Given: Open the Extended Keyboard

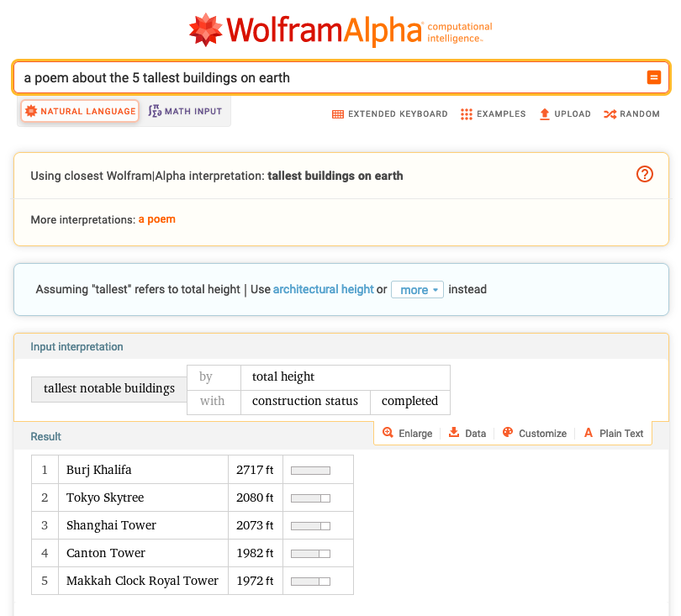Looking at the screenshot, I should pos(389,113).
